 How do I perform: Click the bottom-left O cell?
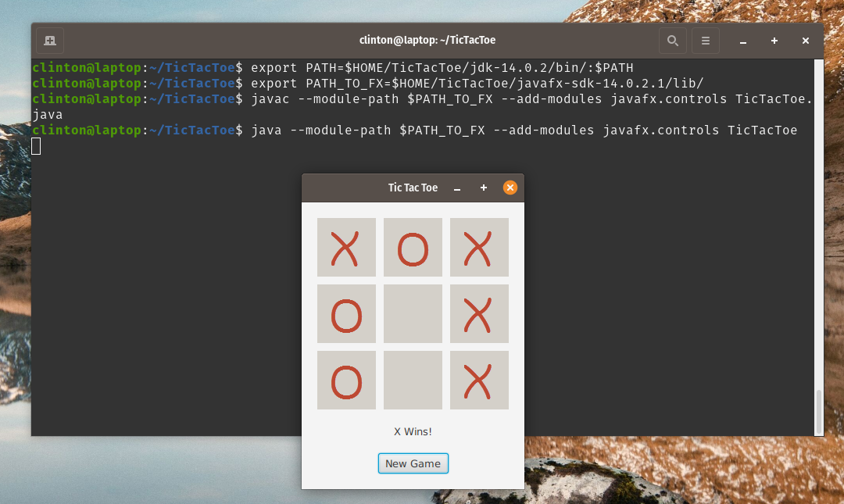click(x=346, y=381)
